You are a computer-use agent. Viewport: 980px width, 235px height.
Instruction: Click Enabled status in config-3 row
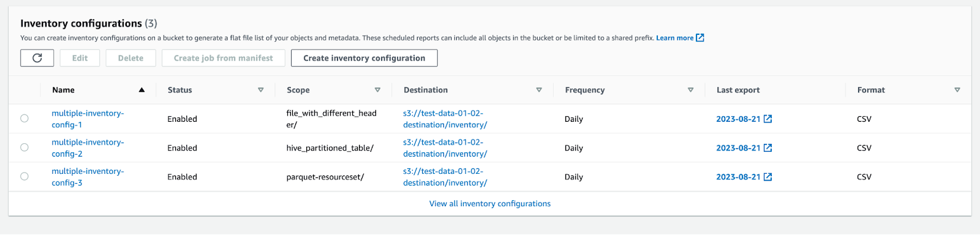182,177
